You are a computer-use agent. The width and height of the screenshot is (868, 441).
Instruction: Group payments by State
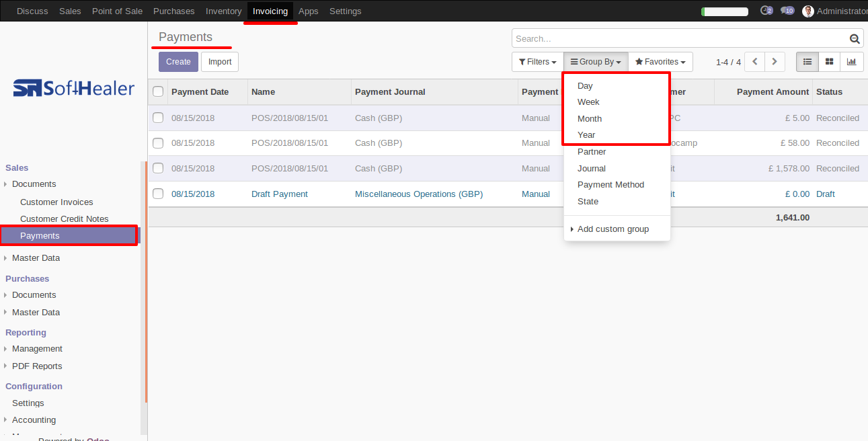point(588,202)
